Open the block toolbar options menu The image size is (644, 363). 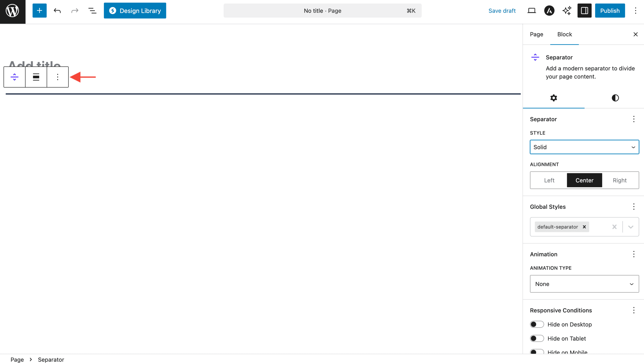pos(58,77)
